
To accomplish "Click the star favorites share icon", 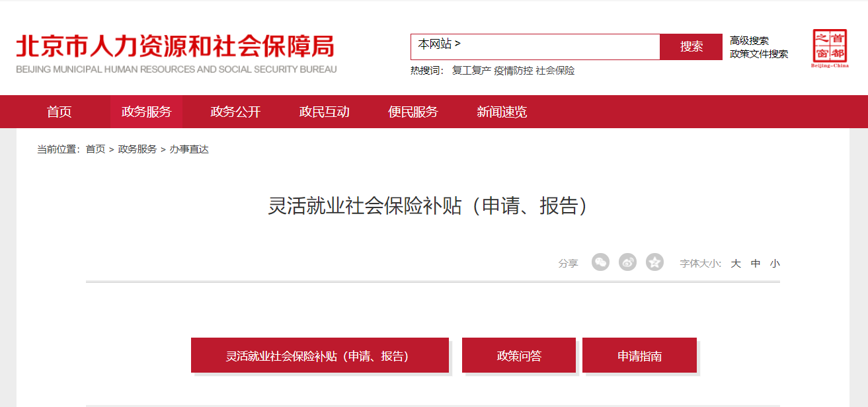I will coord(654,262).
